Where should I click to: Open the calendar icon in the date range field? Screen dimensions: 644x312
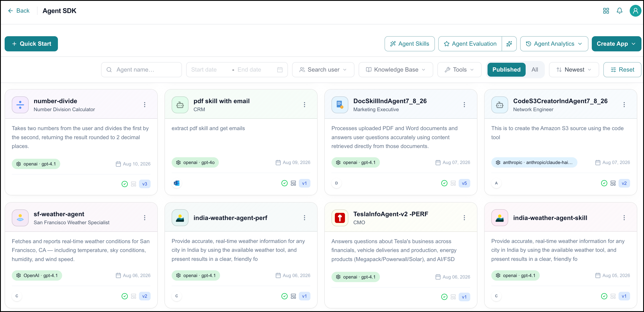point(280,70)
